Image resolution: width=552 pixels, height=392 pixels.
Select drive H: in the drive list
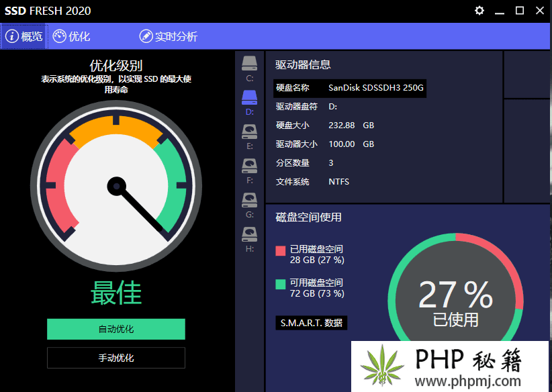pyautogui.click(x=249, y=239)
